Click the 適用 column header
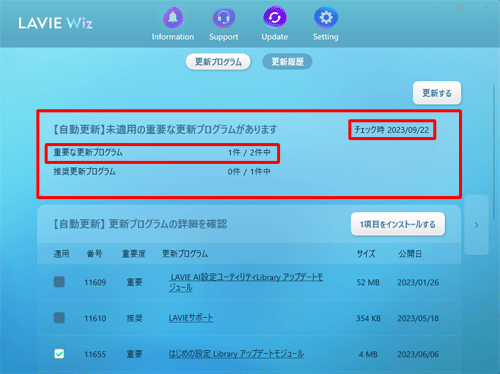Screen dimensions: 500x374 pyautogui.click(x=61, y=254)
